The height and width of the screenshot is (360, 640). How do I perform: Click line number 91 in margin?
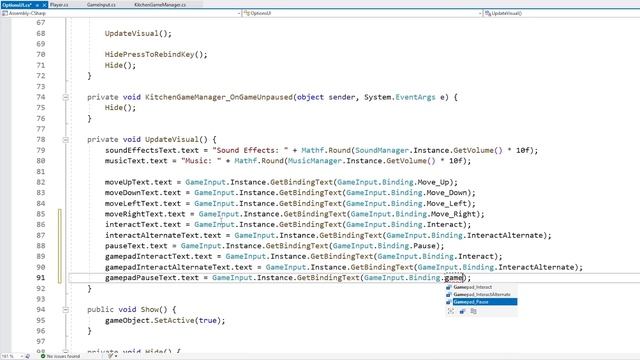(40, 278)
